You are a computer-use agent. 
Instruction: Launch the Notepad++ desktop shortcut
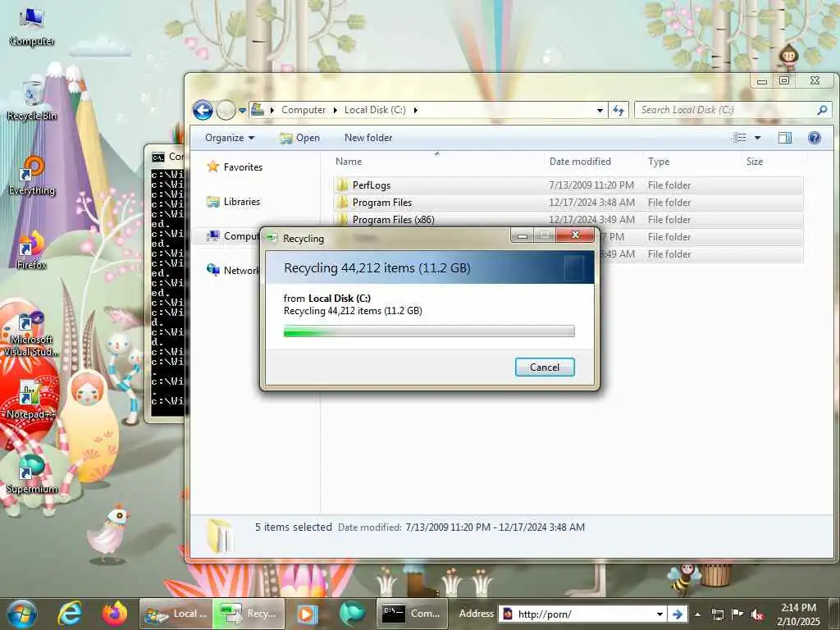pos(31,399)
